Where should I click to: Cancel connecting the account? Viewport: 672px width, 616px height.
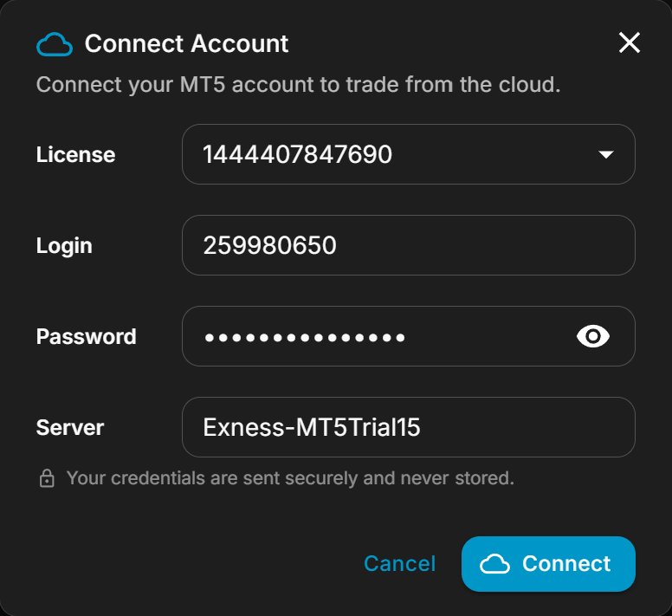pos(399,564)
